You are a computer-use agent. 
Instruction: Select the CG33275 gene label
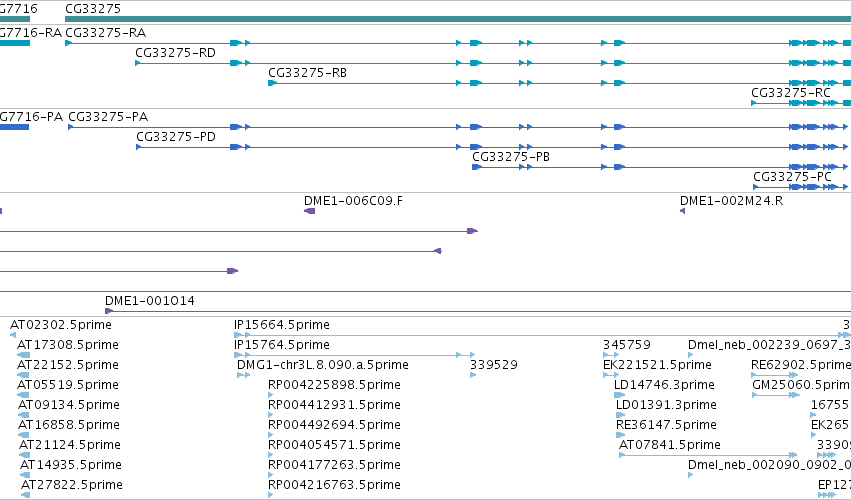click(x=93, y=9)
